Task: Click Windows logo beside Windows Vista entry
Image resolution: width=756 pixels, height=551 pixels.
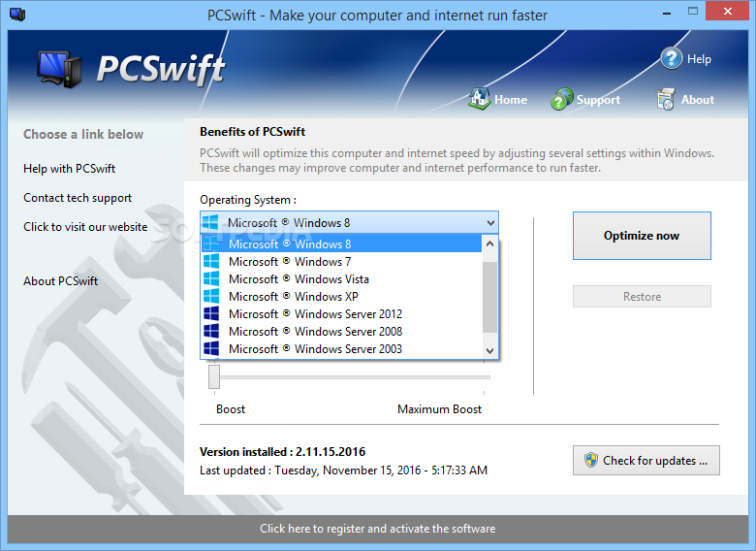Action: (211, 278)
